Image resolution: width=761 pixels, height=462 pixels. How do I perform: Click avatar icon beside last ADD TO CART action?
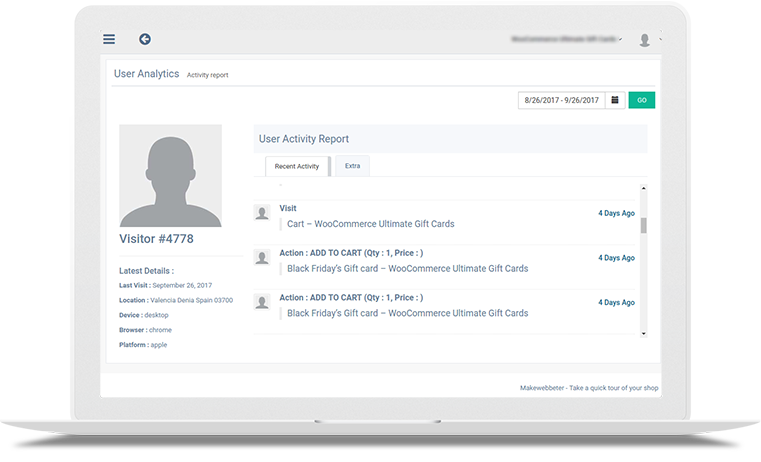pyautogui.click(x=262, y=302)
